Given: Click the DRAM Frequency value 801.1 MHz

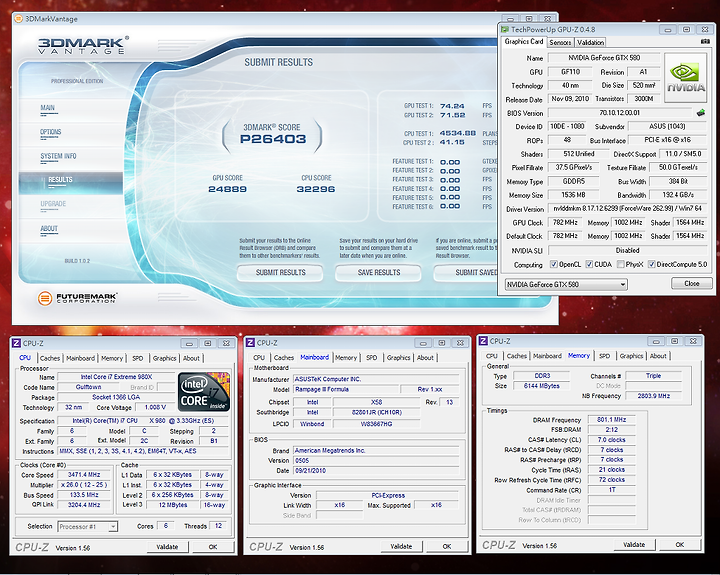Looking at the screenshot, I should 611,420.
